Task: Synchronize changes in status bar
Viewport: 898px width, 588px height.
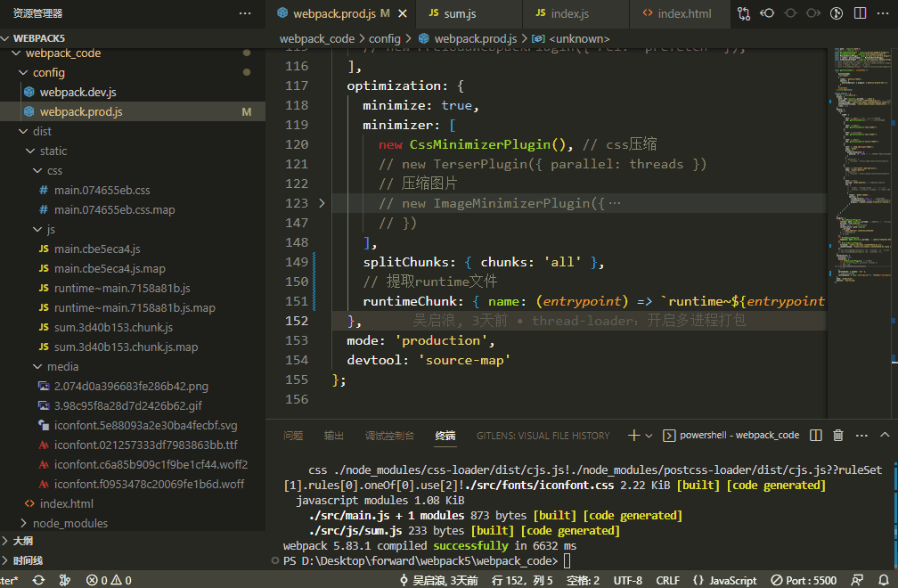Action: click(x=38, y=580)
